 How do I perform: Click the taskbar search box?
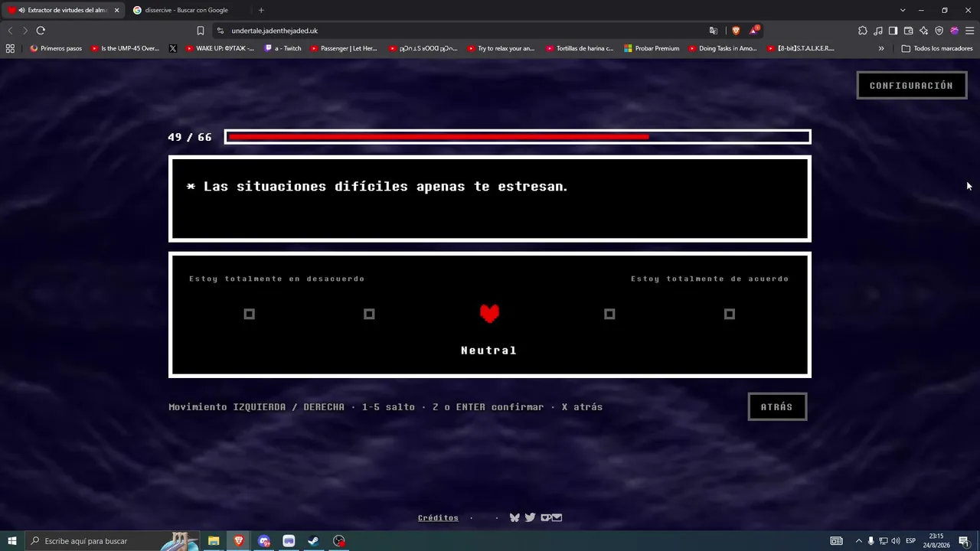click(x=112, y=541)
